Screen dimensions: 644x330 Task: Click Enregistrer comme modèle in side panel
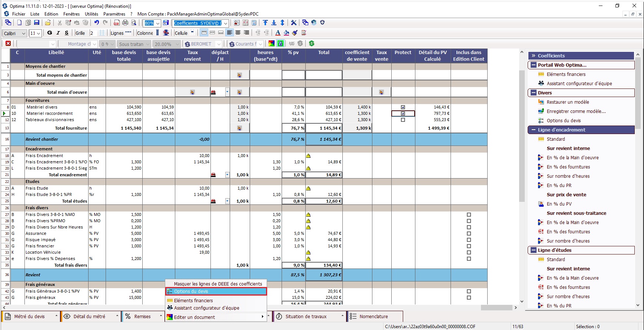coord(576,111)
